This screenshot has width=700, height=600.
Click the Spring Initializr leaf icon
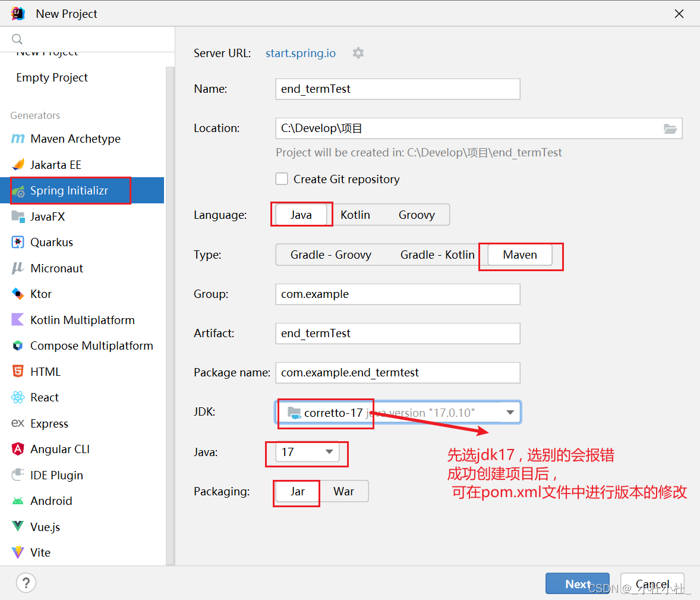point(18,191)
